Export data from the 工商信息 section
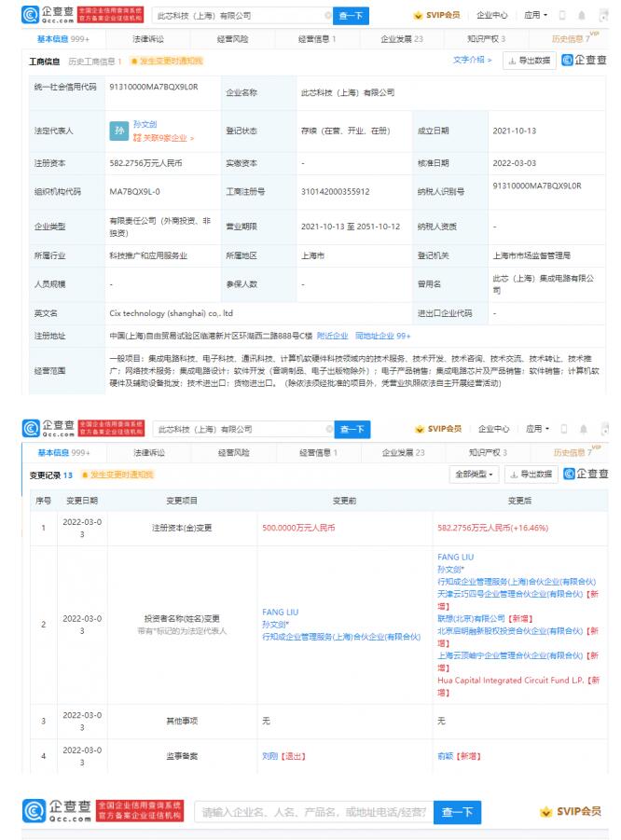 coord(529,61)
